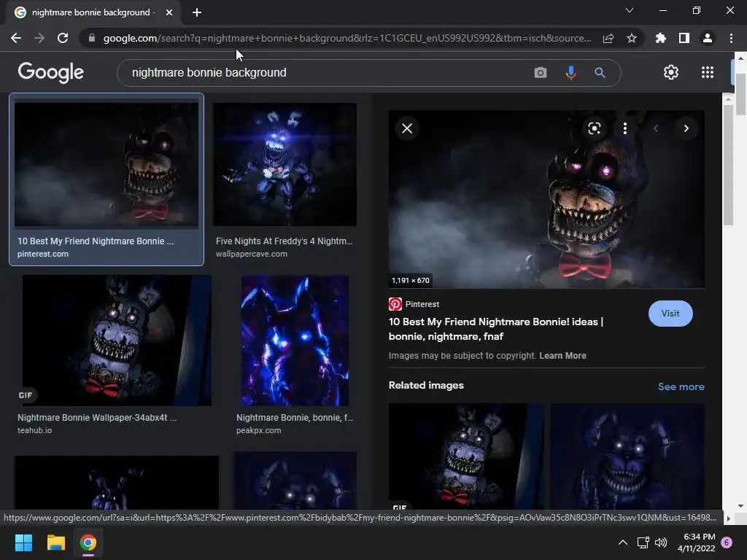Open the Chrome three-dot menu

731,38
